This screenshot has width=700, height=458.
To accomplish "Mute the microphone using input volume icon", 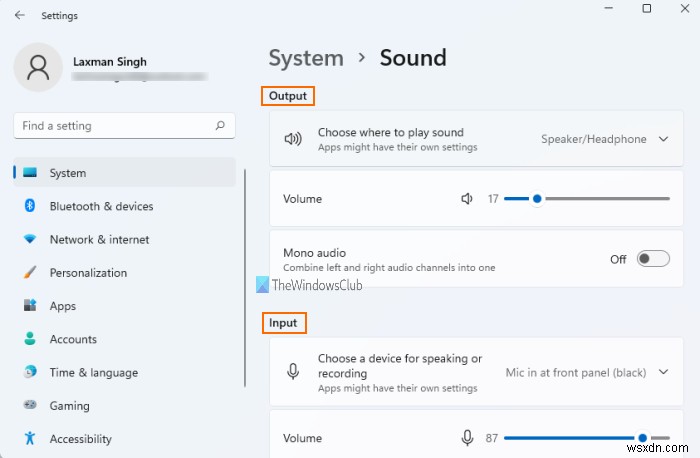I will point(467,438).
